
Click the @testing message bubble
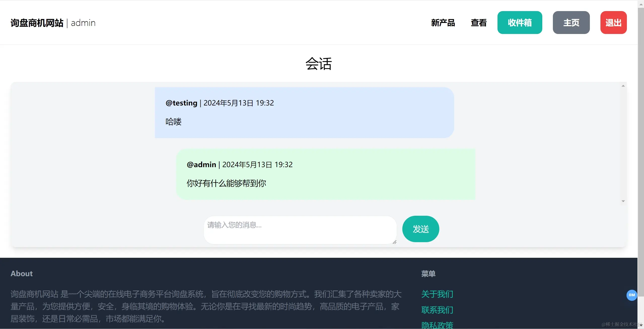point(304,113)
